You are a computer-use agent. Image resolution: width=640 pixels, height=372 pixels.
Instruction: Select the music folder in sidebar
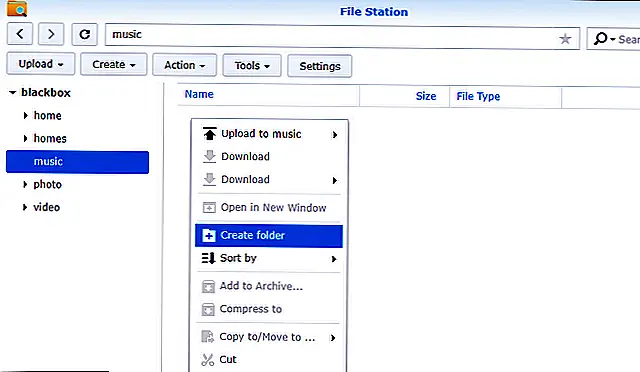(x=78, y=162)
